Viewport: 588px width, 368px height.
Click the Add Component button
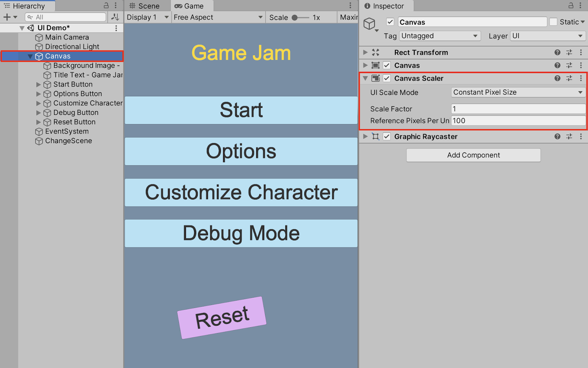tap(473, 155)
